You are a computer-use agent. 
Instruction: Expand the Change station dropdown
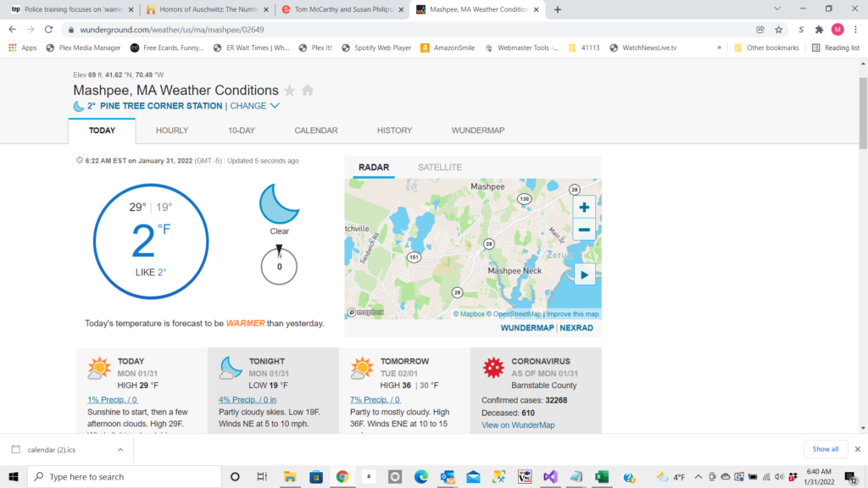point(254,106)
